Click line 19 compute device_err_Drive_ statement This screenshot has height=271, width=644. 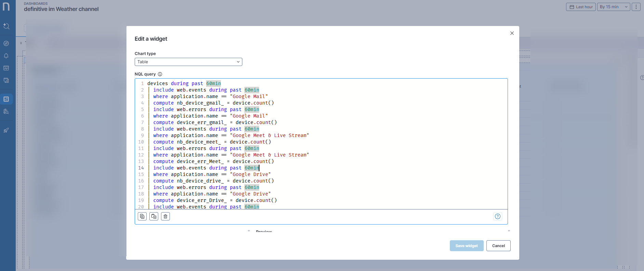tap(215, 200)
